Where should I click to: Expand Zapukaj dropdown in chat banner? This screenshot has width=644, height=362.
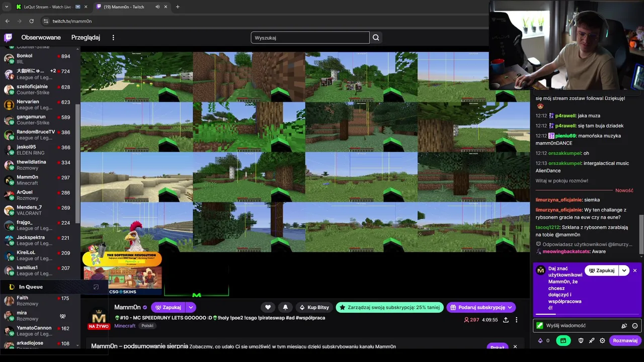point(624,270)
